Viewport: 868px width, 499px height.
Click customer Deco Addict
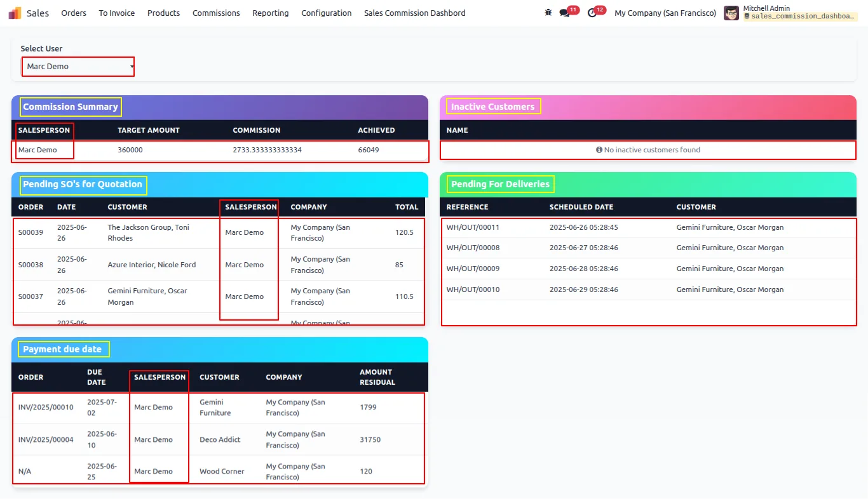(220, 439)
